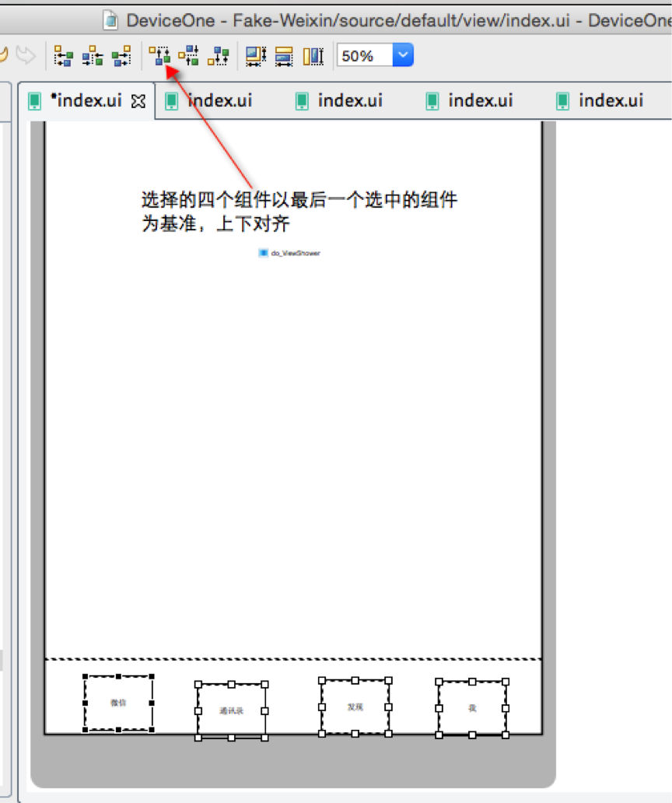Close the *index.ui tab
The image size is (672, 803).
pos(138,101)
